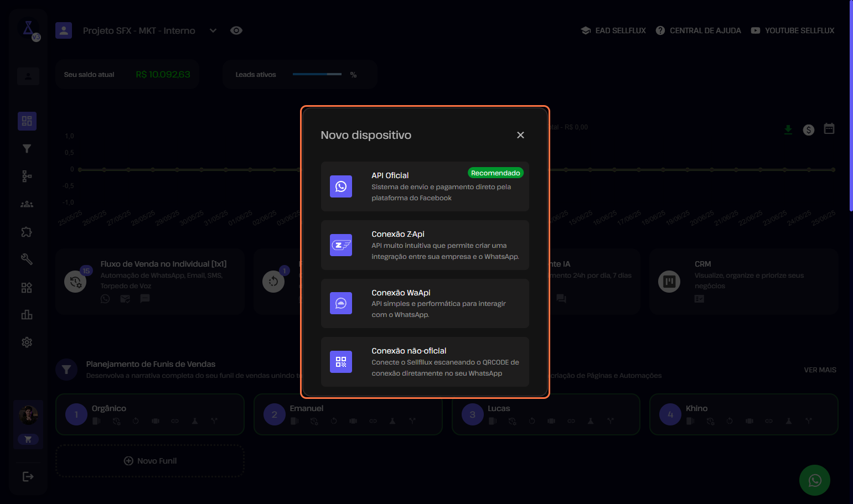The image size is (853, 504).
Task: Click the user profile photo in sidebar
Action: [29, 414]
